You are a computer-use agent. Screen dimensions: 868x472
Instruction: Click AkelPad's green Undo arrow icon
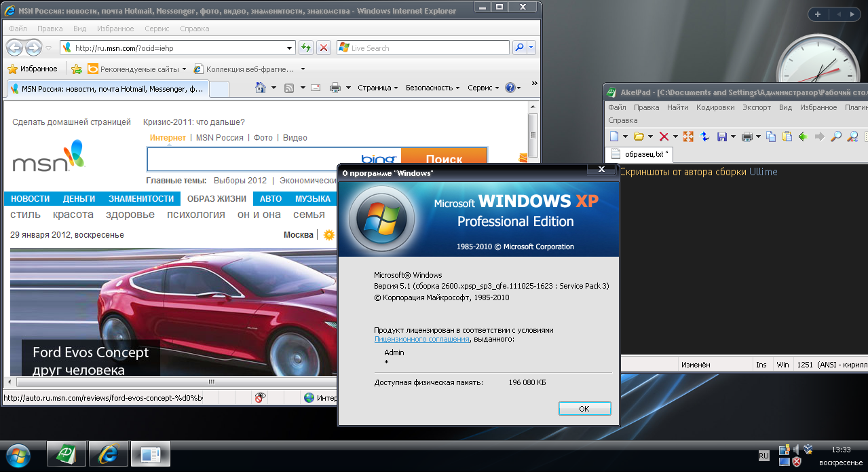(x=803, y=137)
